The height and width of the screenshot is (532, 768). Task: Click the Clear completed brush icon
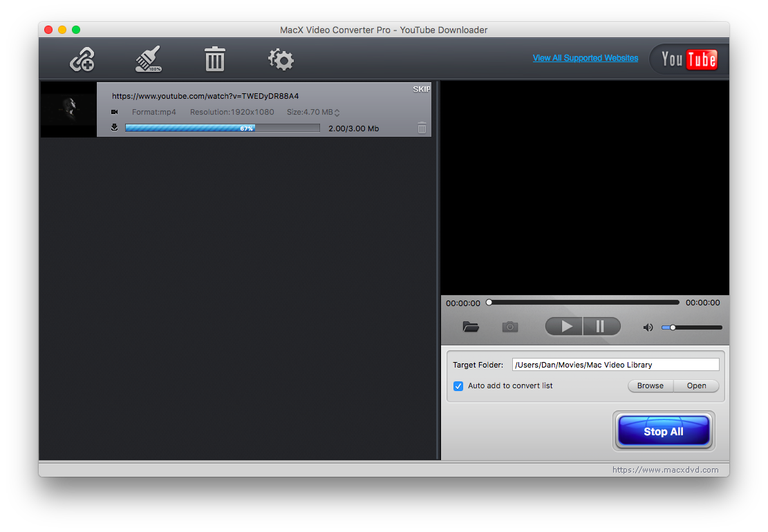149,59
